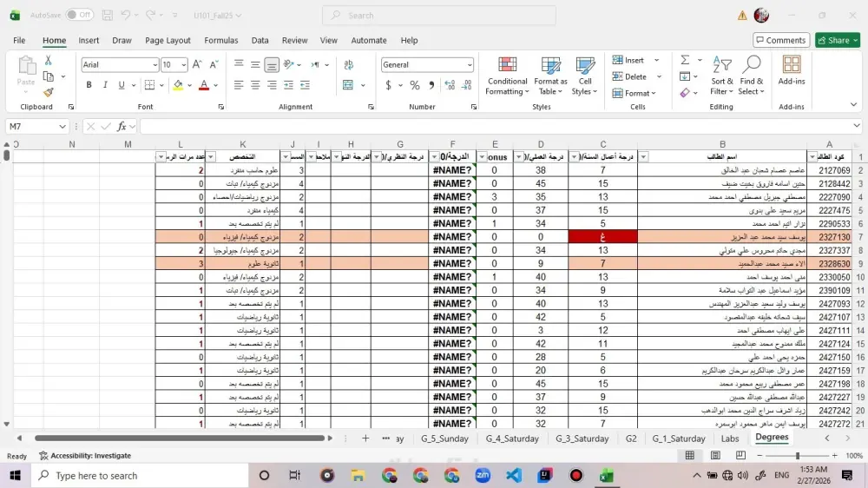Open the G_5_Sunday sheet tab

pyautogui.click(x=444, y=439)
